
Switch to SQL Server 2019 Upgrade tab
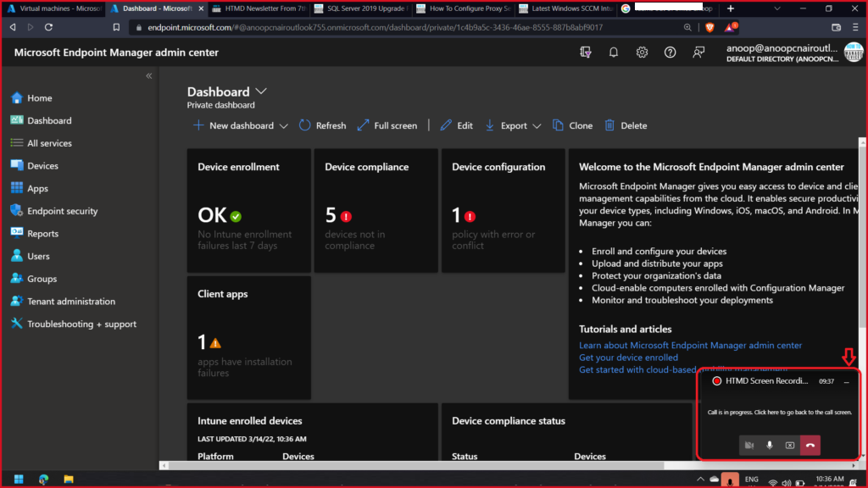click(x=361, y=8)
